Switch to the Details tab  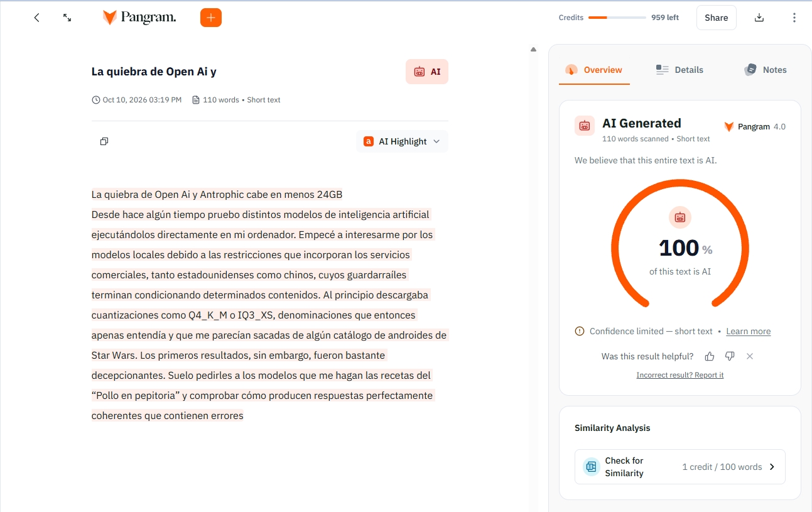(679, 70)
